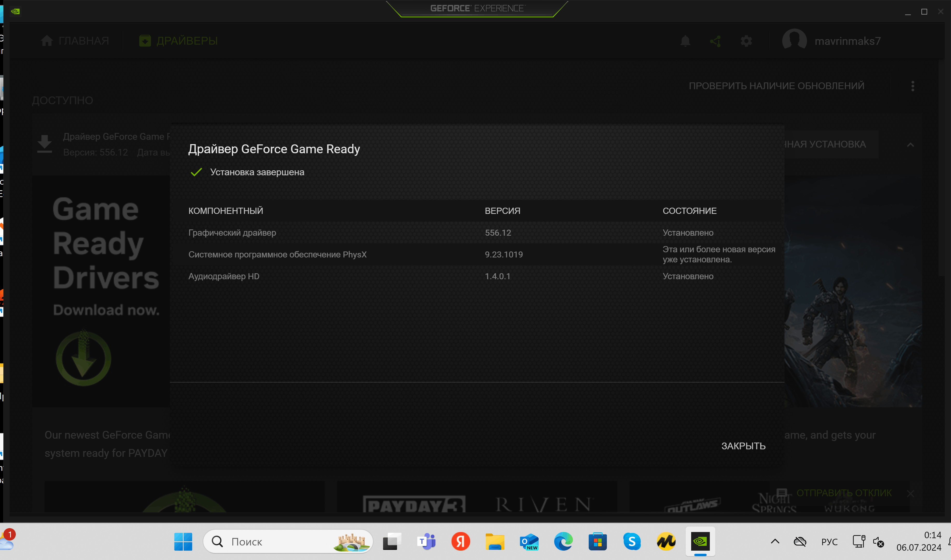Dismiss the feedback bar close X
Screen dimensions: 951x560
(x=910, y=493)
